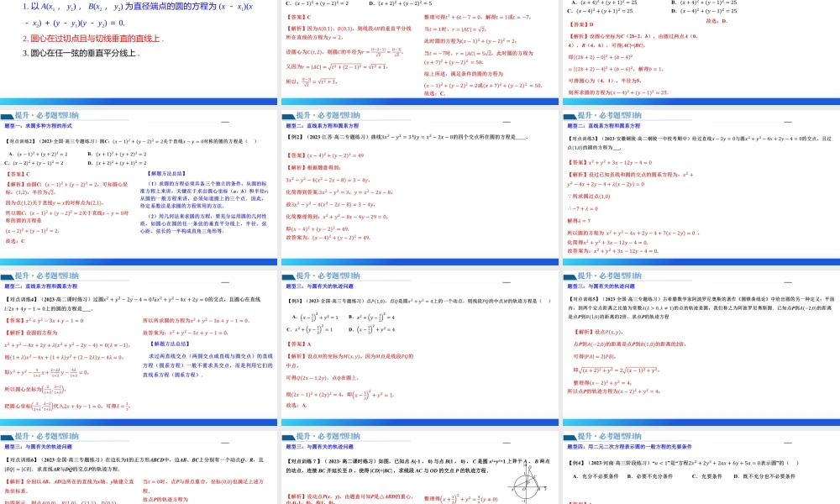Collapse the 充要条件 slide via its top-right dash

point(788,443)
